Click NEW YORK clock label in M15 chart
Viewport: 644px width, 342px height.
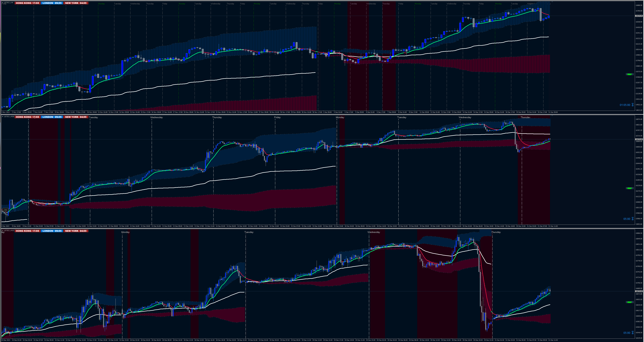coord(76,231)
